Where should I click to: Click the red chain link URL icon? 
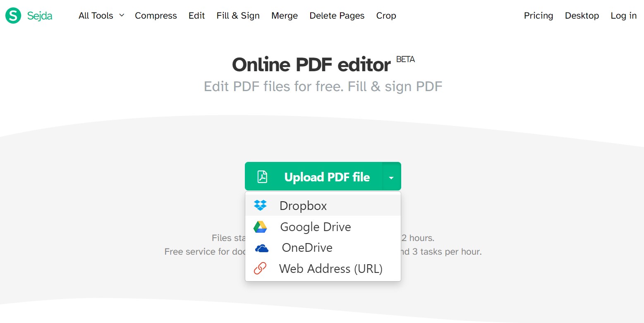tap(260, 269)
